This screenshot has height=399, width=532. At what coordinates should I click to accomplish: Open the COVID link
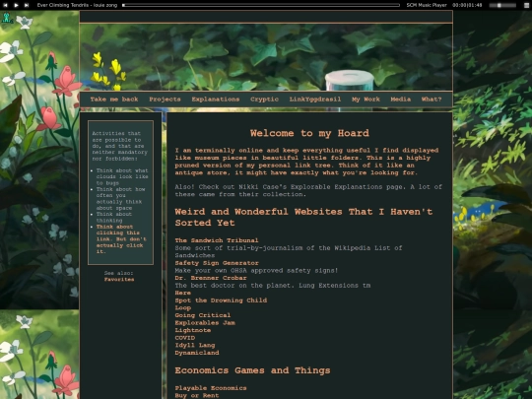click(185, 338)
